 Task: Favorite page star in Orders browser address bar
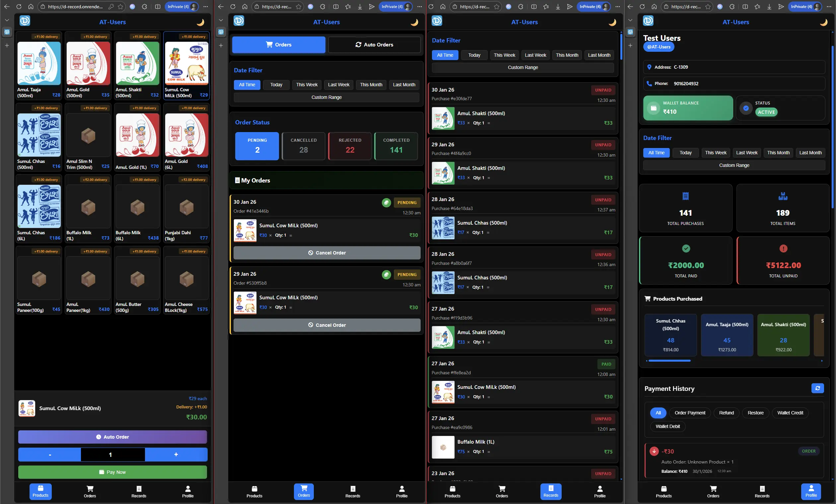pyautogui.click(x=299, y=7)
